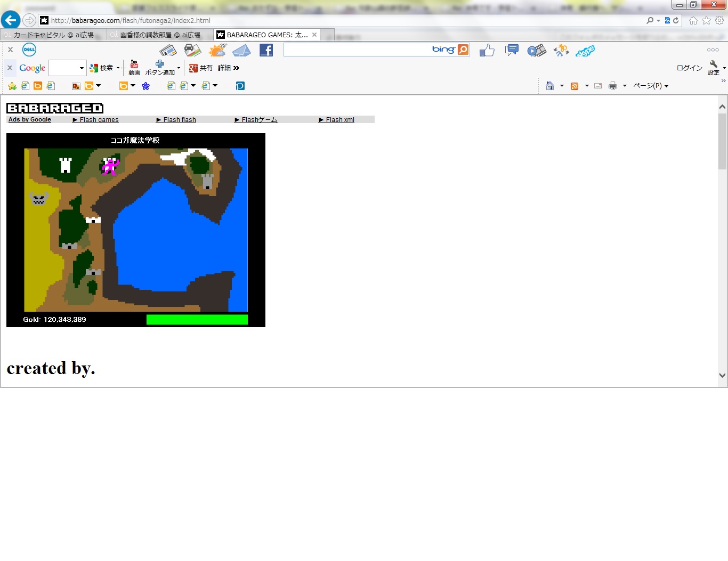Go back with the blue Back arrow

coord(10,20)
